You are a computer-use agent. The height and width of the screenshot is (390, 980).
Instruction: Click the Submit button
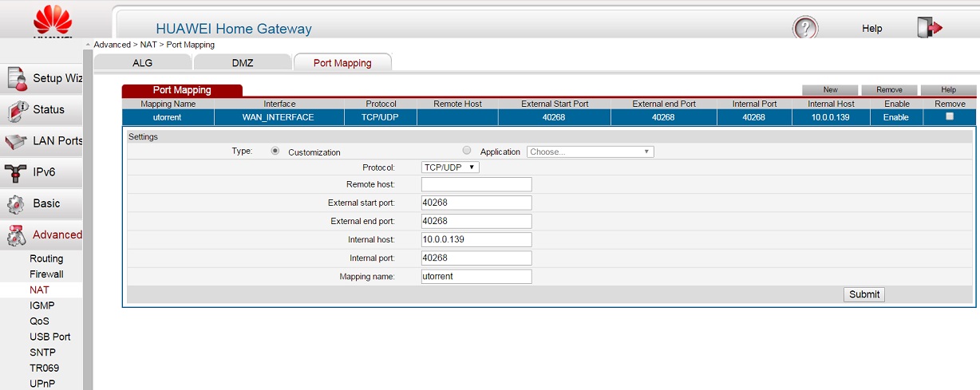point(863,294)
